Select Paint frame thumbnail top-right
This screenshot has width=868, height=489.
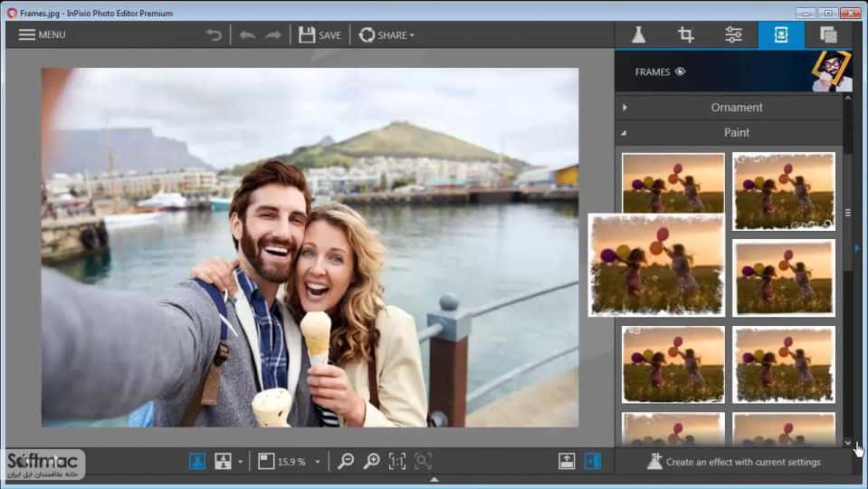[784, 191]
